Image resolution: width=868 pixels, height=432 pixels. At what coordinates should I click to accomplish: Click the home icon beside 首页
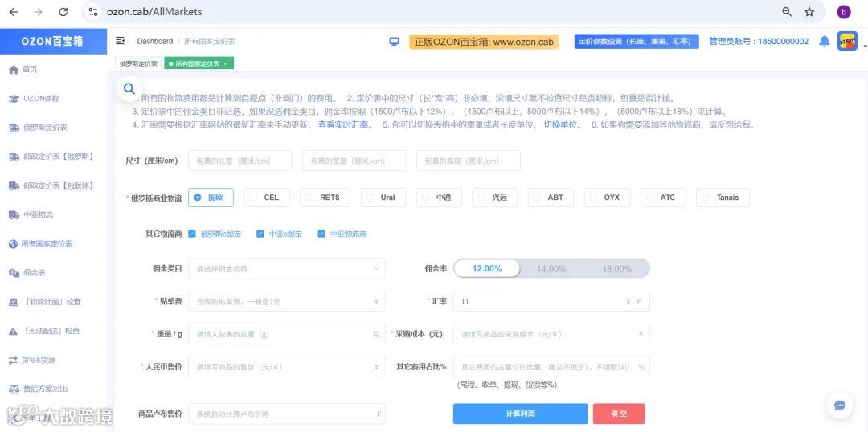[x=14, y=70]
